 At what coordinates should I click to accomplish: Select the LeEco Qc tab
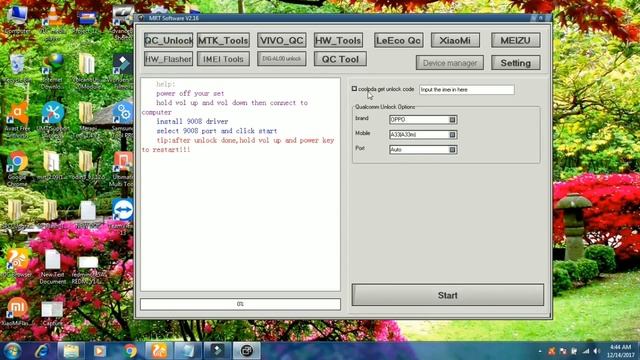click(398, 40)
